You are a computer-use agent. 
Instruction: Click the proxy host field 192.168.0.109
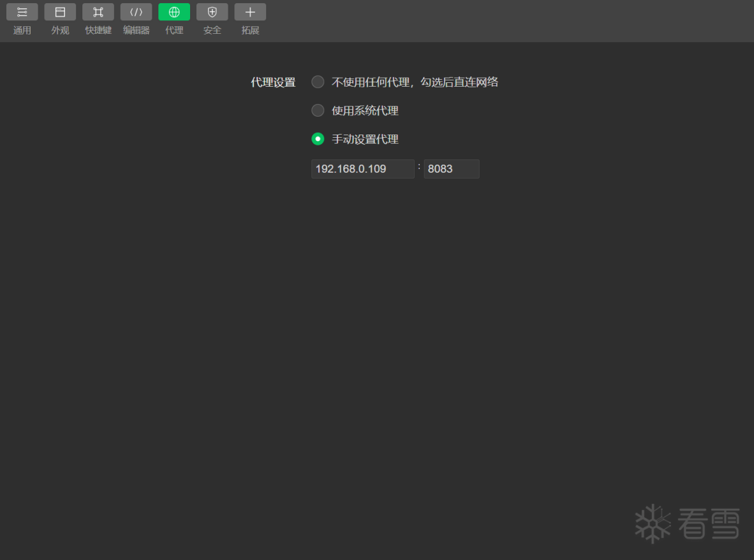click(x=362, y=169)
